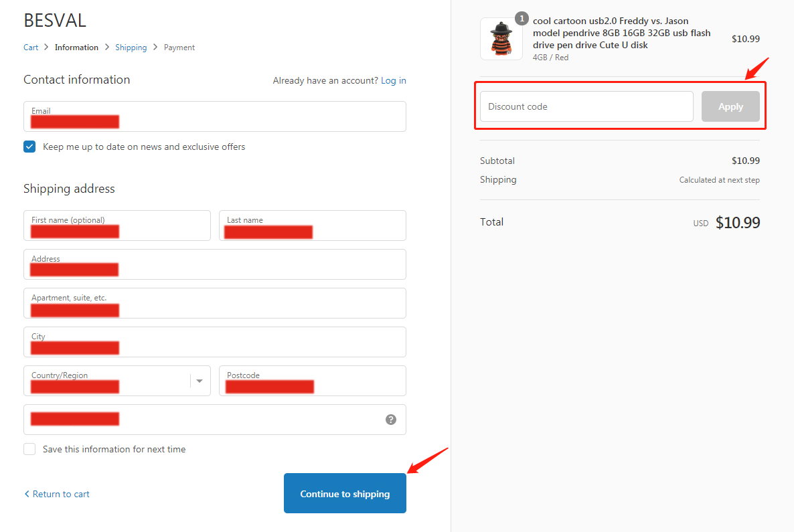Screen dimensions: 794x532
Task: Click Return to cart link
Action: [x=57, y=494]
